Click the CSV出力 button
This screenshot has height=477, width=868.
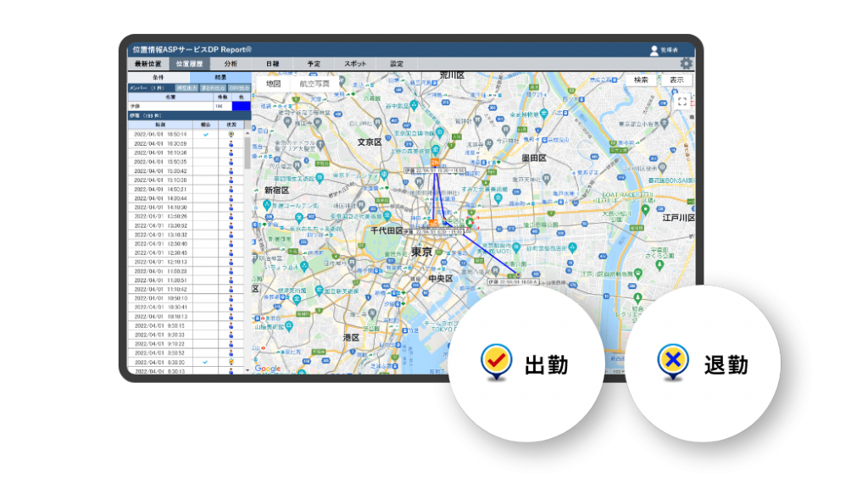239,88
